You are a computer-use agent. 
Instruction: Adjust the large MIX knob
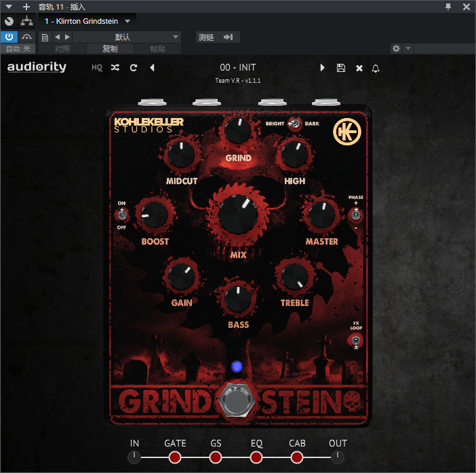[238, 214]
